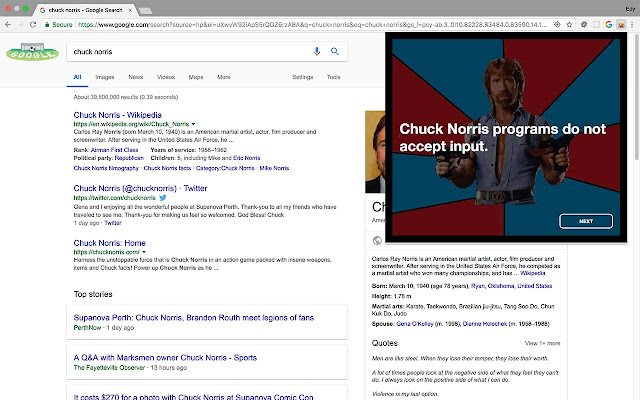The image size is (640, 400).
Task: Open Chuck Norris - Wikipedia result
Action: click(118, 115)
